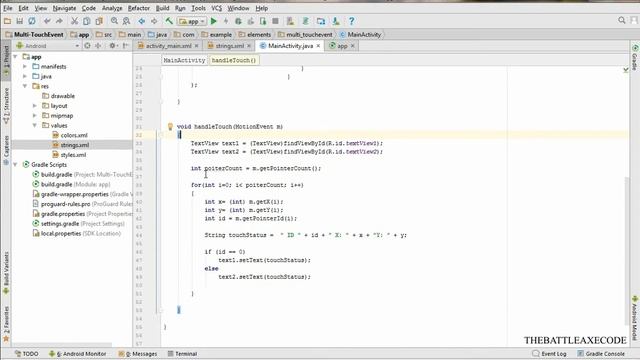The height and width of the screenshot is (360, 640).
Task: Open the Terminal tool window
Action: tap(182, 354)
